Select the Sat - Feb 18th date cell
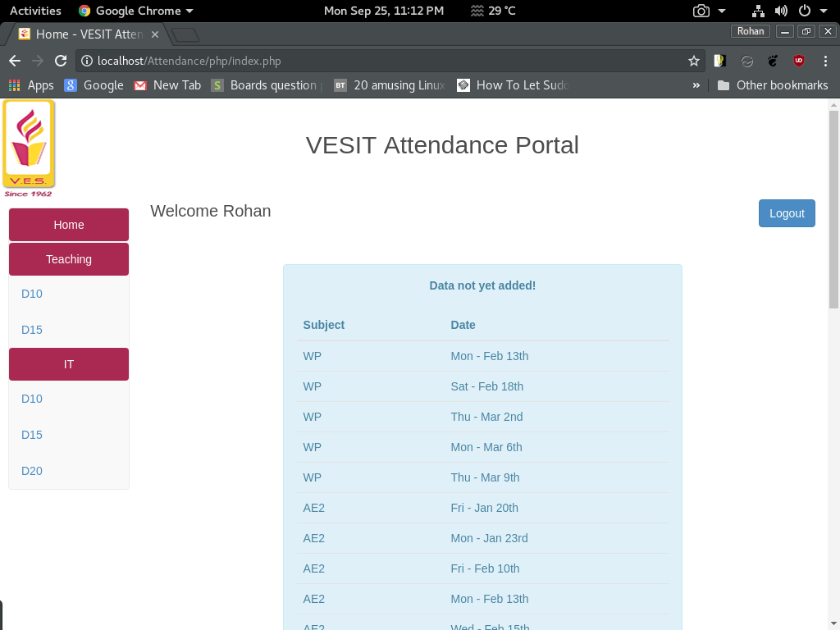This screenshot has width=840, height=630. coord(486,386)
